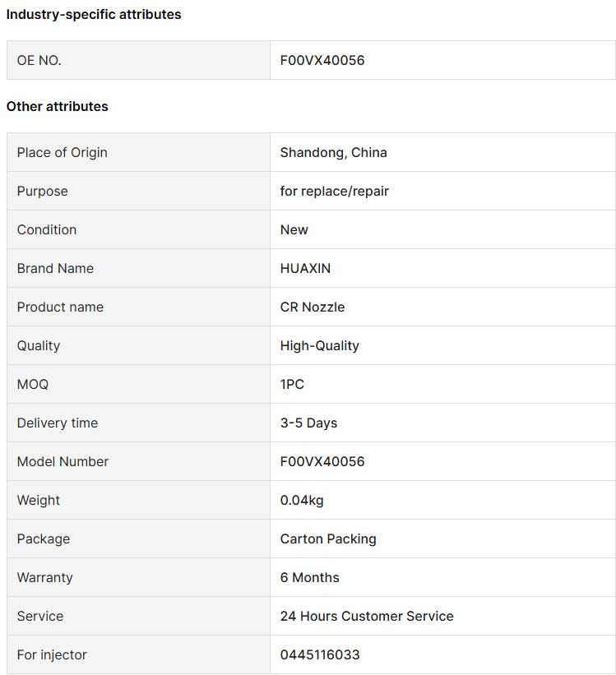The height and width of the screenshot is (675, 616).
Task: Select the for replace/repair text
Action: pos(334,191)
